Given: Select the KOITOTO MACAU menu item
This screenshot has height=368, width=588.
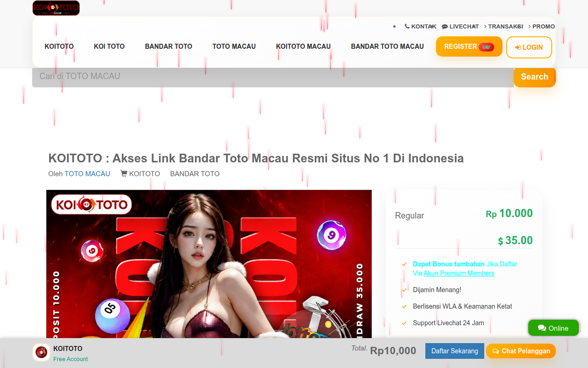Looking at the screenshot, I should pyautogui.click(x=303, y=46).
